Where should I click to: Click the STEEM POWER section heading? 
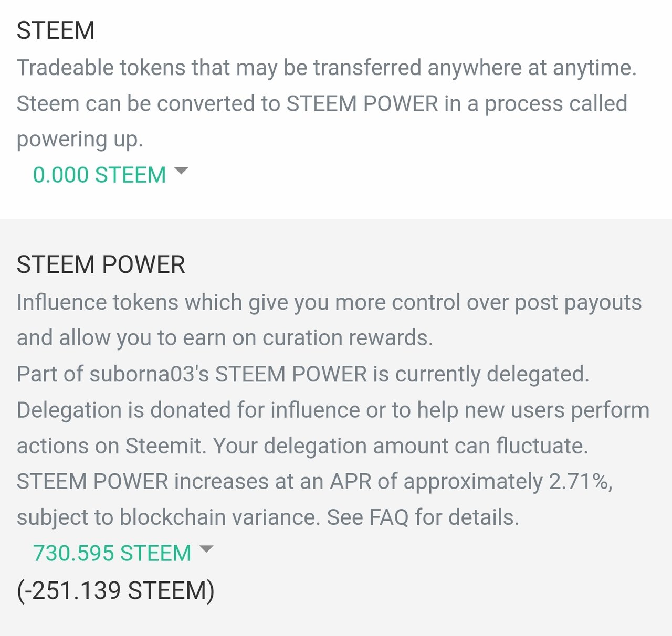pyautogui.click(x=101, y=264)
